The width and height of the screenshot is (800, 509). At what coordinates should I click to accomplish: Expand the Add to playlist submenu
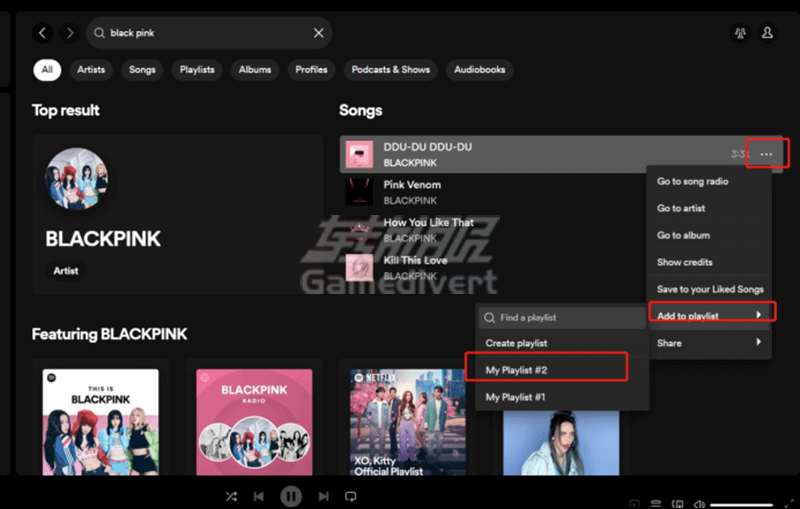click(x=709, y=316)
